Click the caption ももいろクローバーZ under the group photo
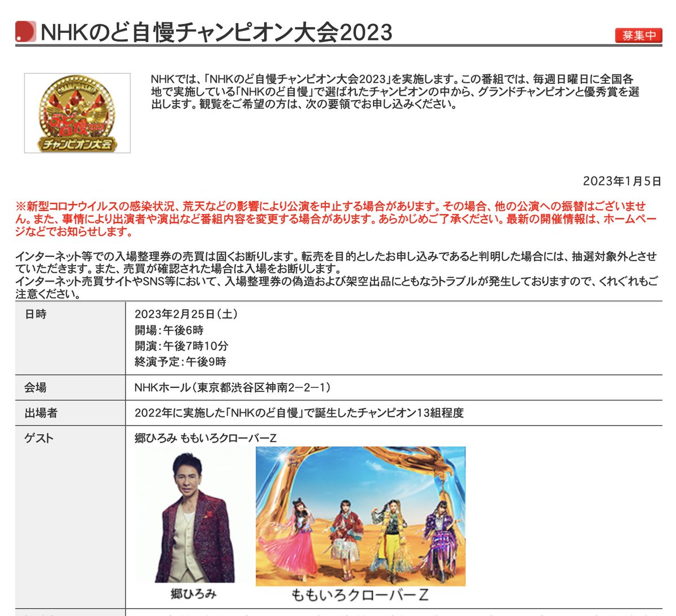 [x=360, y=595]
